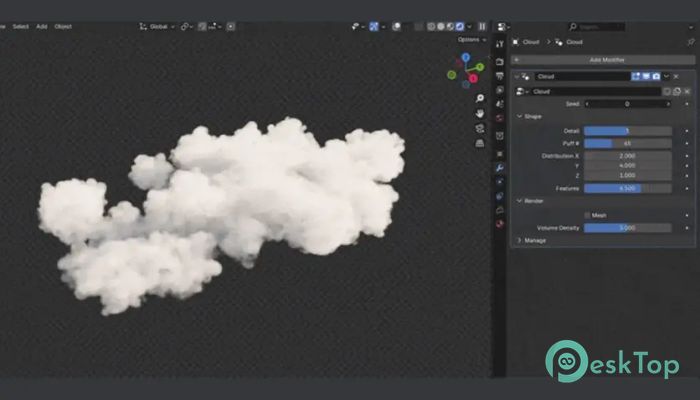The width and height of the screenshot is (700, 400).
Task: Open pivot point dropdown
Action: click(187, 26)
